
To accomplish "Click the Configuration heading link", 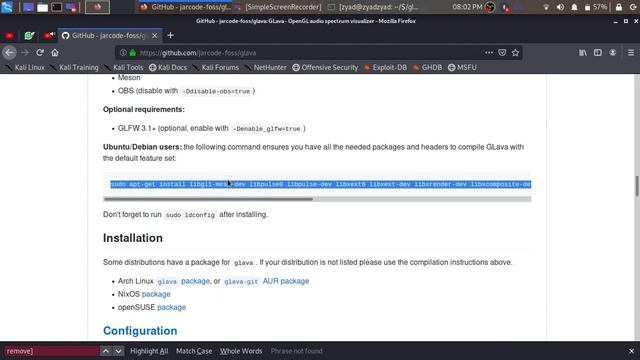I will point(140,331).
